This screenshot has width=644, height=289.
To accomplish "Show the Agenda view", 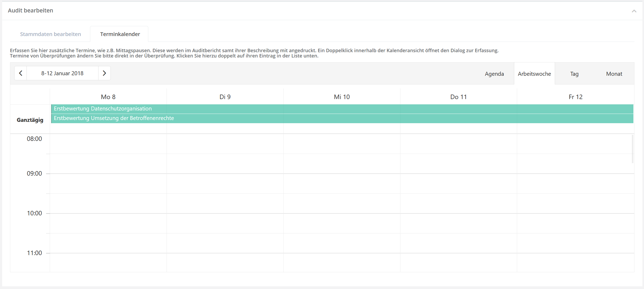I will point(494,74).
